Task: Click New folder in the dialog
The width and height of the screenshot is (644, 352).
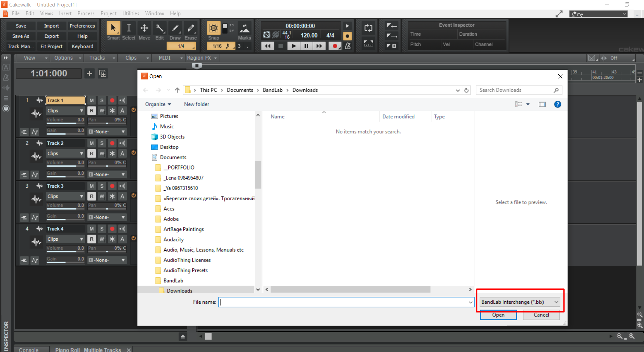Action: pyautogui.click(x=196, y=104)
